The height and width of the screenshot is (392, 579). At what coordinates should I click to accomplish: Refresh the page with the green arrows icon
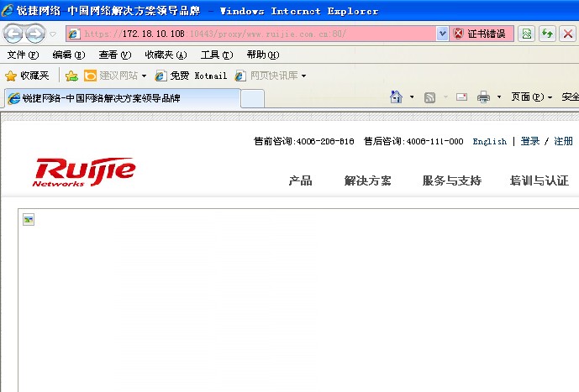point(547,34)
